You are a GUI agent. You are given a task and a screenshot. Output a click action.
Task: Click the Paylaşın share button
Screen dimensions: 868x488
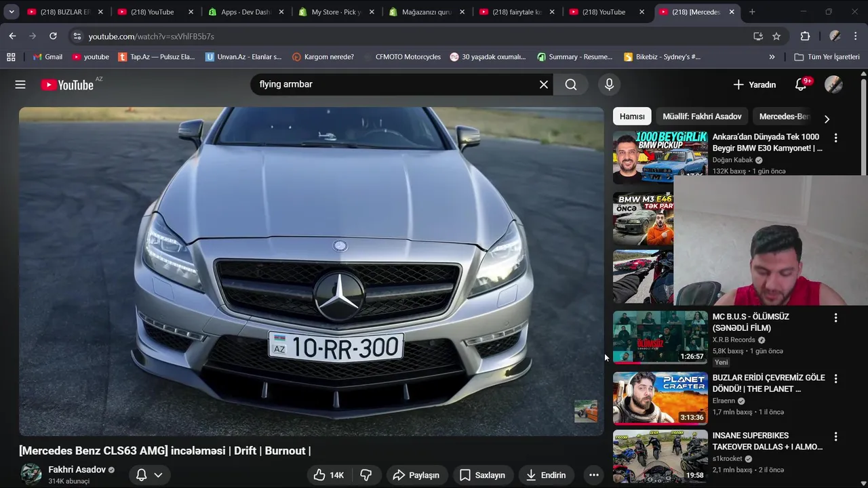[416, 475]
